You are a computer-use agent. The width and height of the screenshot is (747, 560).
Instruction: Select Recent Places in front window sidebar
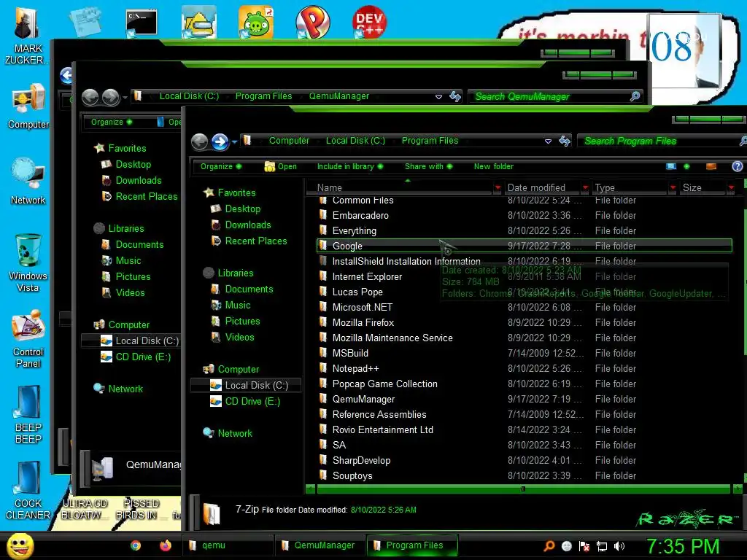256,241
